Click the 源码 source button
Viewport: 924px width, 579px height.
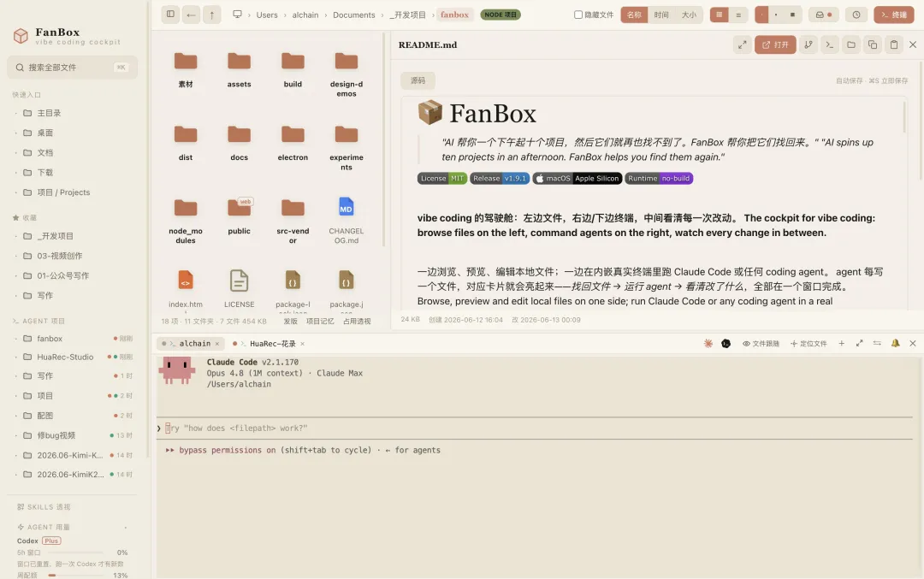click(418, 80)
